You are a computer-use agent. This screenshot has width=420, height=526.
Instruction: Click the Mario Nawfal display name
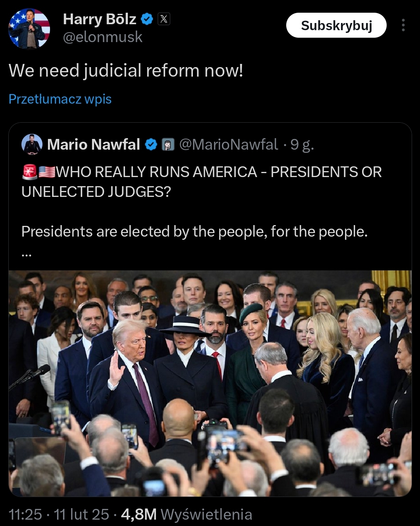pyautogui.click(x=94, y=145)
